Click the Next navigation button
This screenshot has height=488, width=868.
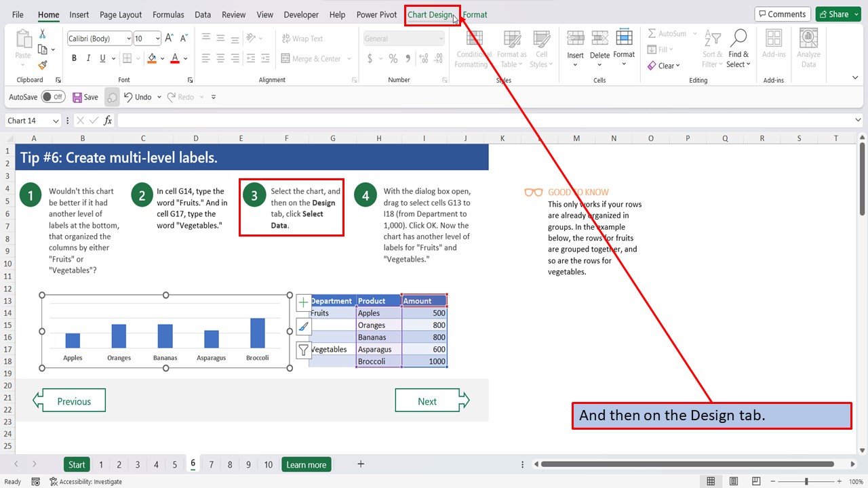click(x=428, y=400)
